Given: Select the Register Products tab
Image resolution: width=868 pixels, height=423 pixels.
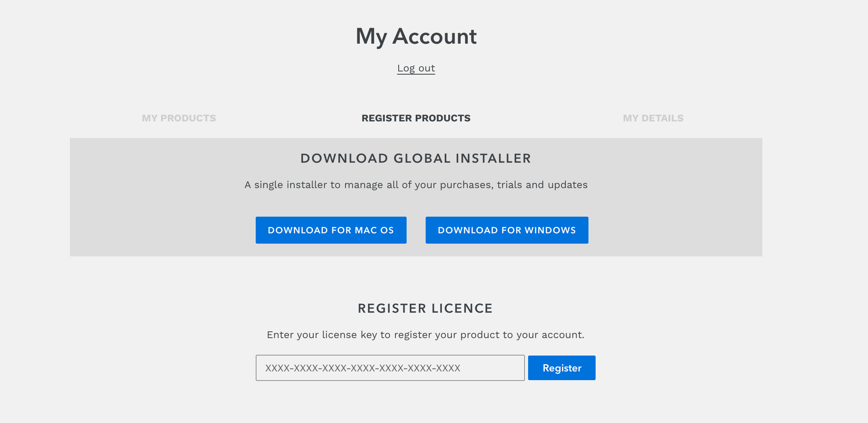Looking at the screenshot, I should click(x=416, y=118).
